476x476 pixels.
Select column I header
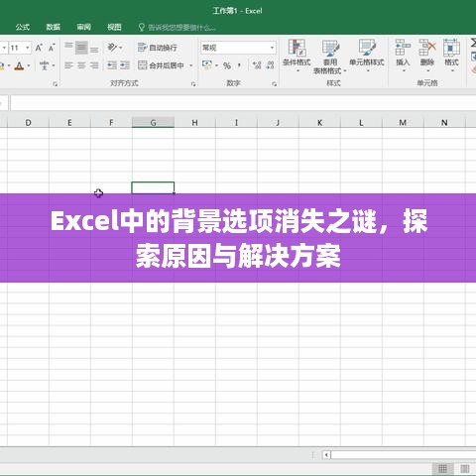[236, 123]
